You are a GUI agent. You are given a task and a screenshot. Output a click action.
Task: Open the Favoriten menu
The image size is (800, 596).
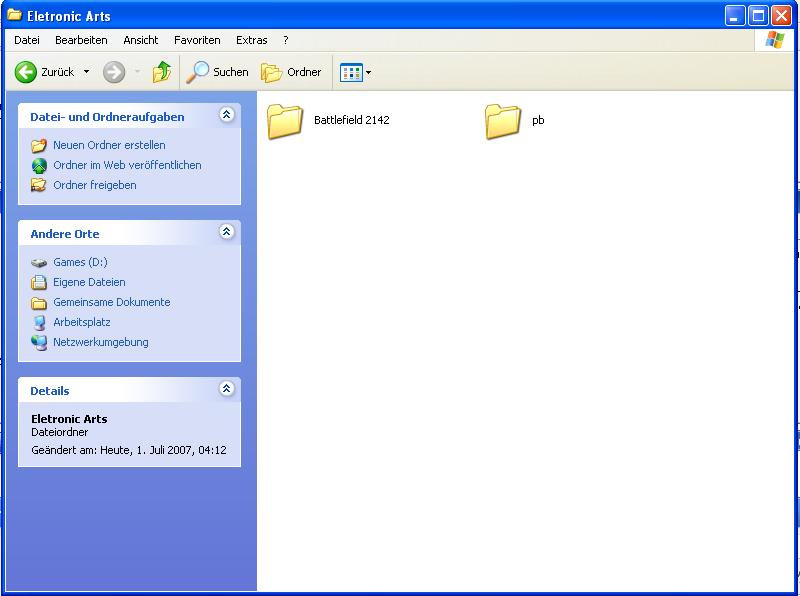197,40
